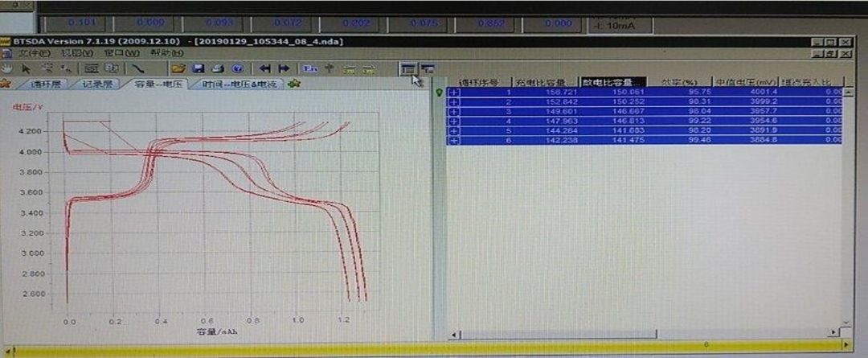Open help via blue question icon
The image size is (868, 358).
[x=237, y=69]
